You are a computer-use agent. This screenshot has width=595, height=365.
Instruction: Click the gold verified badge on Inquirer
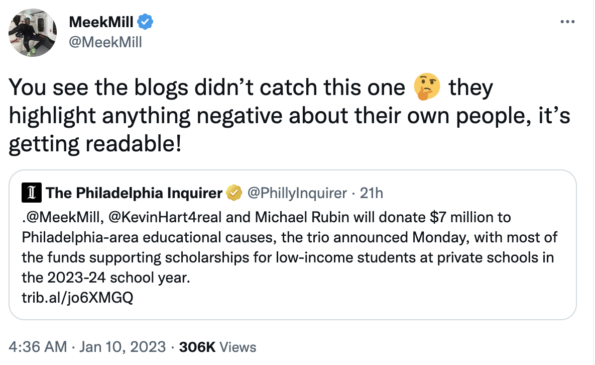pyautogui.click(x=234, y=193)
